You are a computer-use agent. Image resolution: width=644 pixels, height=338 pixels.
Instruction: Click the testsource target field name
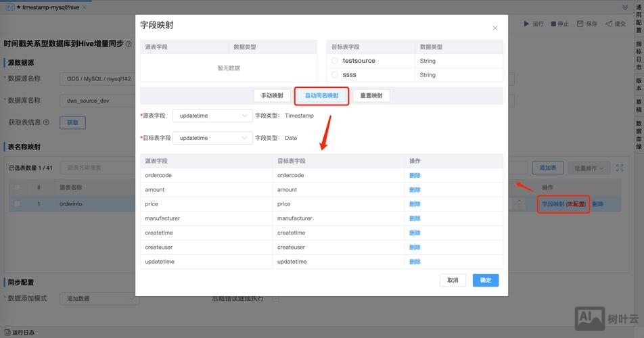(x=359, y=61)
